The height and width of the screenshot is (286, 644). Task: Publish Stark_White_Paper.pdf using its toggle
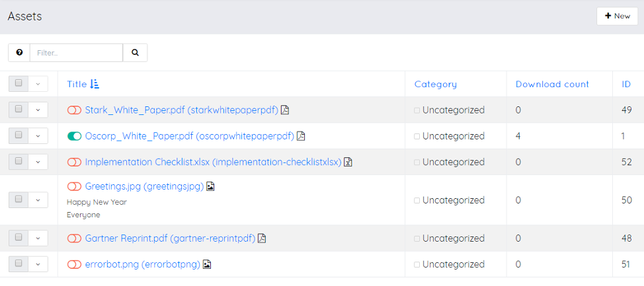click(x=74, y=110)
